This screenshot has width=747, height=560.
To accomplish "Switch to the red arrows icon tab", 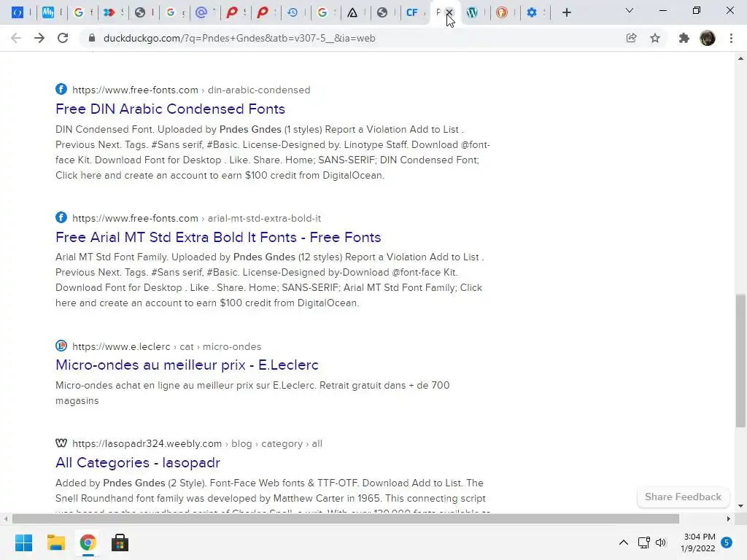I will (109, 12).
